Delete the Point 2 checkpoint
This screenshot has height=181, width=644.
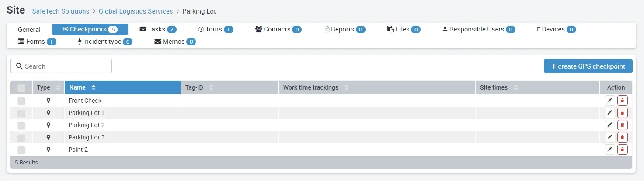point(622,150)
